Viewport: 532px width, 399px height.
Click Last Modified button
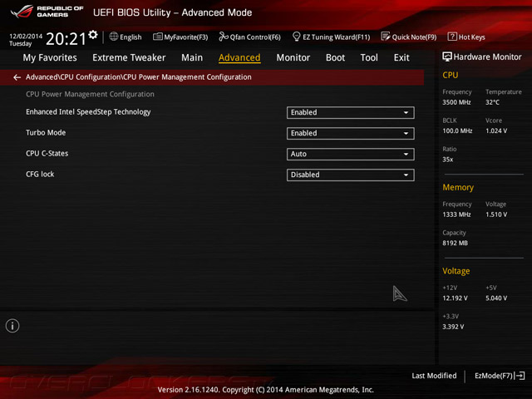434,376
